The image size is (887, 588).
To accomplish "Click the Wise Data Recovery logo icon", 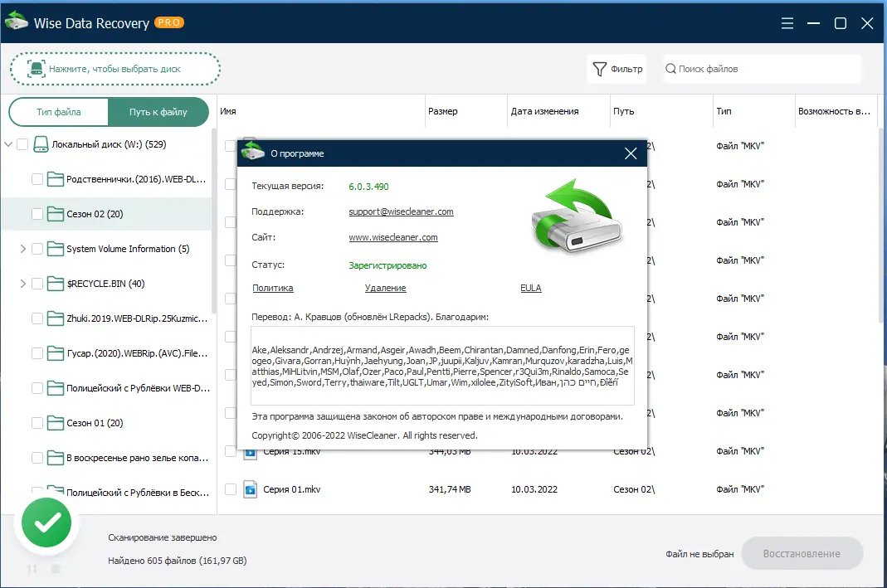I will pos(16,22).
